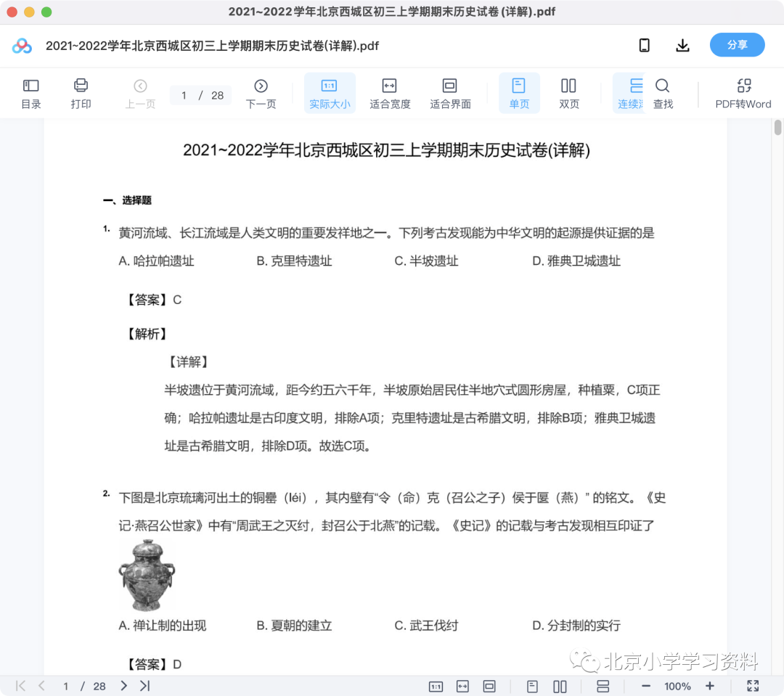The height and width of the screenshot is (696, 784).
Task: Click fit page icon in bottom bar
Action: tap(489, 687)
